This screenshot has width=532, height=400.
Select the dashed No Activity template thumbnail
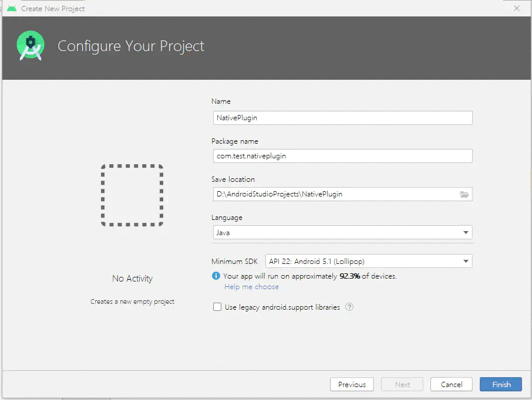[132, 195]
